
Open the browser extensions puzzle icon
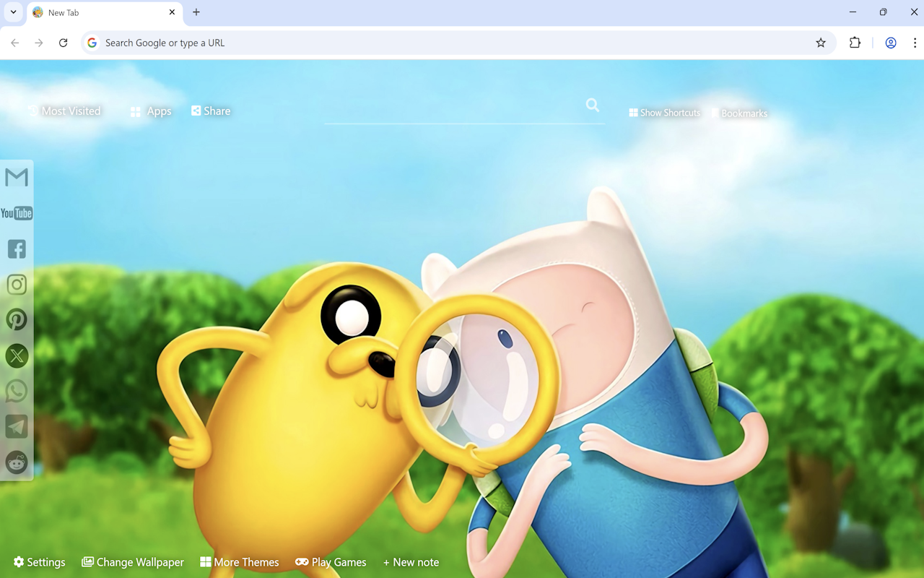point(855,43)
